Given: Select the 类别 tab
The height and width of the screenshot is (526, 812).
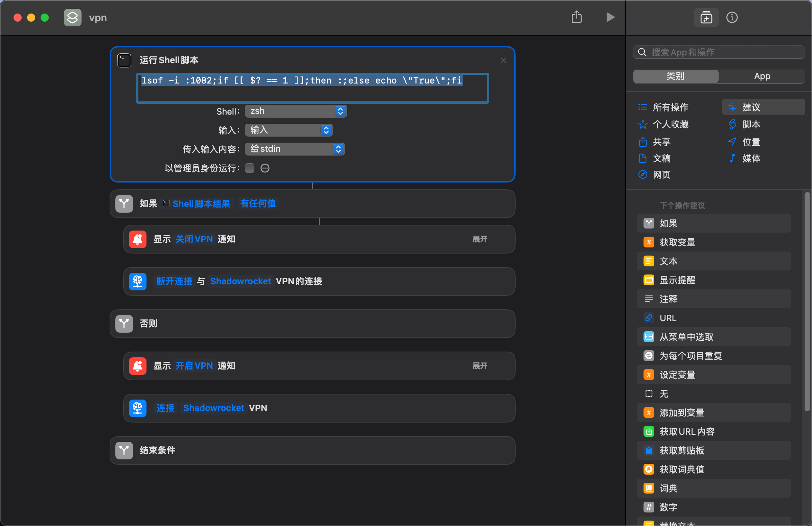Looking at the screenshot, I should (676, 76).
